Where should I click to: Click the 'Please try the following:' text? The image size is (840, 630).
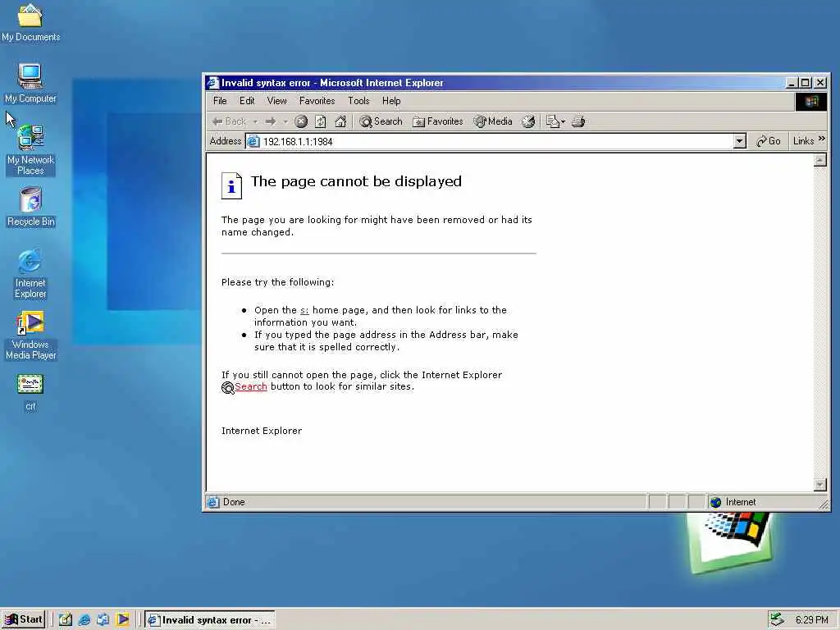pyautogui.click(x=277, y=282)
